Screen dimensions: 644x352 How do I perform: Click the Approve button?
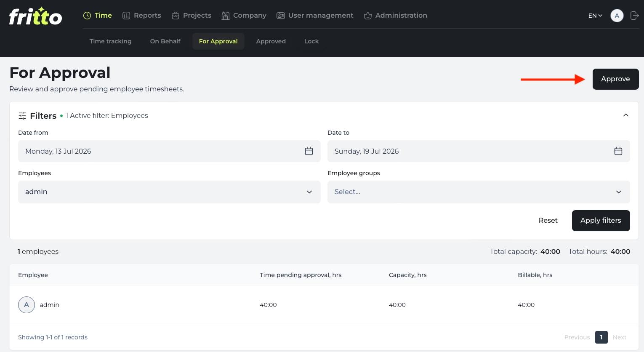pyautogui.click(x=616, y=79)
